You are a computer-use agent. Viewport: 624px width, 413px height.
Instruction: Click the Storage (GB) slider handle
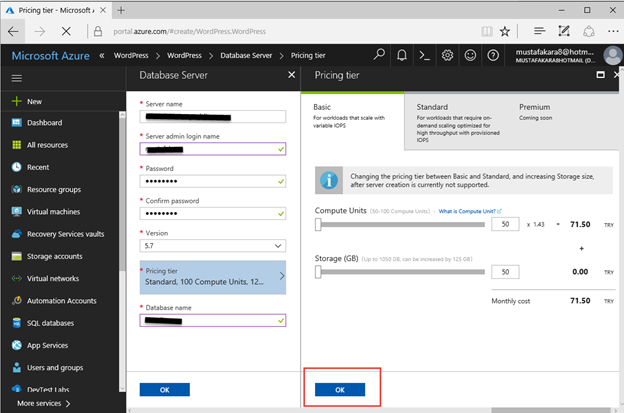(x=318, y=272)
